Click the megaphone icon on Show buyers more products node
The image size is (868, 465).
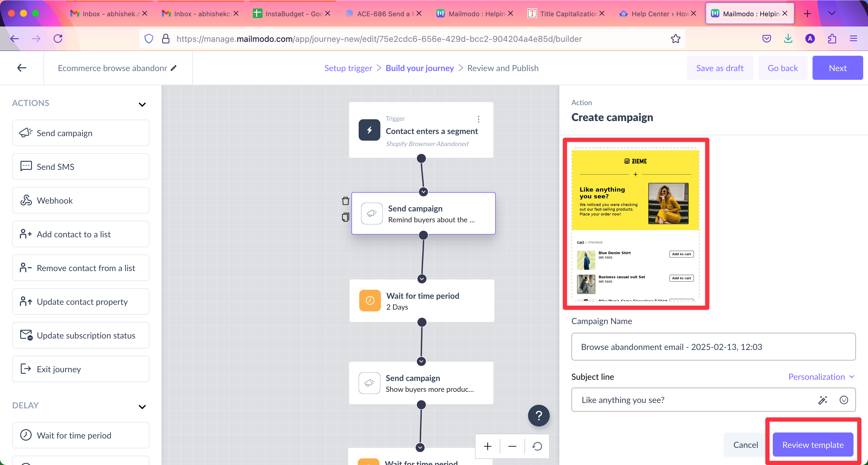point(369,383)
